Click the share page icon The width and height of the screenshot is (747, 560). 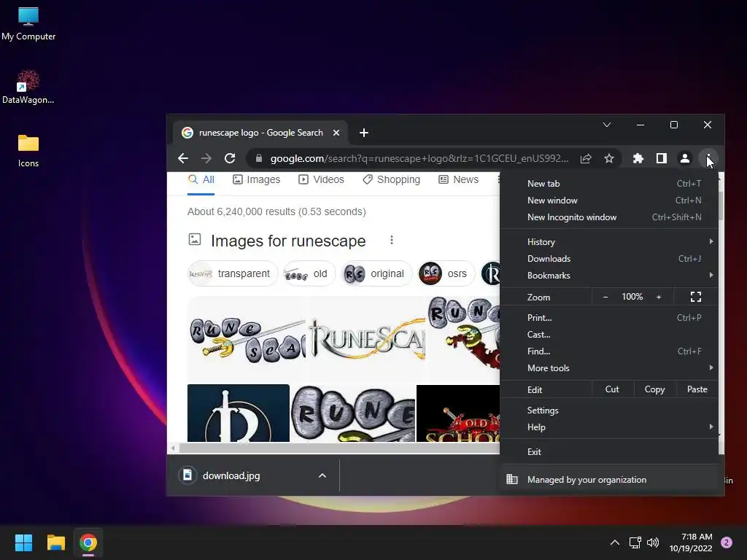[x=586, y=158]
